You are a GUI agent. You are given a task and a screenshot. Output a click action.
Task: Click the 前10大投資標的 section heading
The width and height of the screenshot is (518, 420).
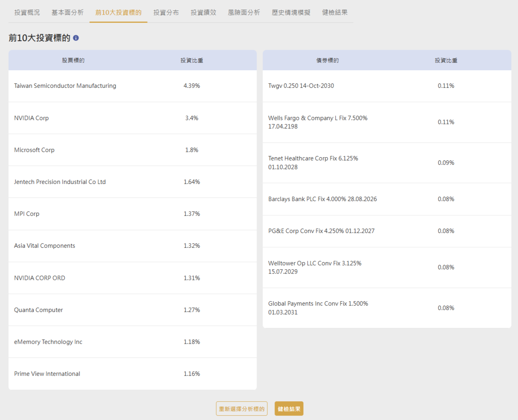point(40,38)
